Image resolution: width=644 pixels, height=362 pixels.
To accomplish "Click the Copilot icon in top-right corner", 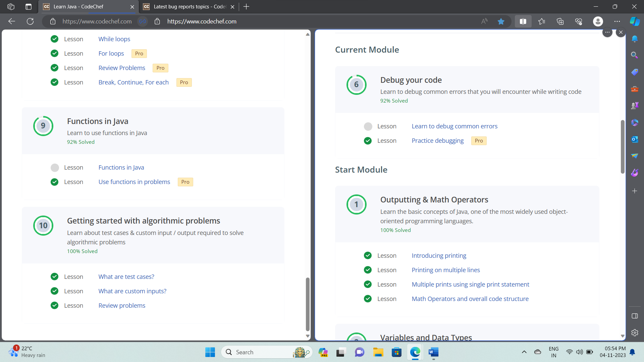I will [x=634, y=21].
